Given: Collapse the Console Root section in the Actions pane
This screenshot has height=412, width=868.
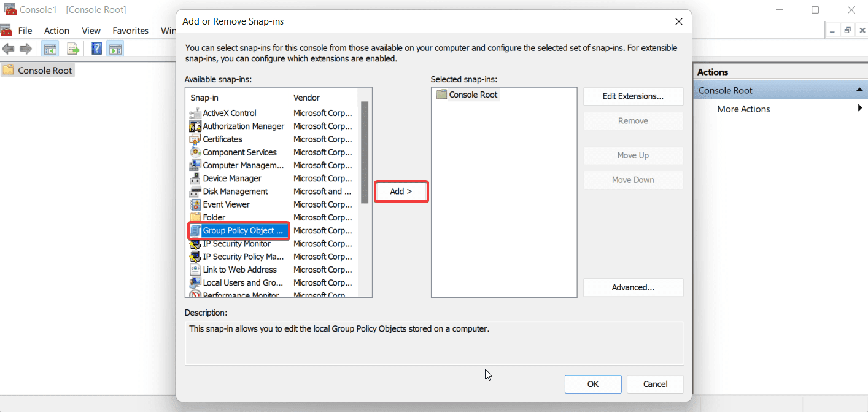Looking at the screenshot, I should tap(859, 90).
